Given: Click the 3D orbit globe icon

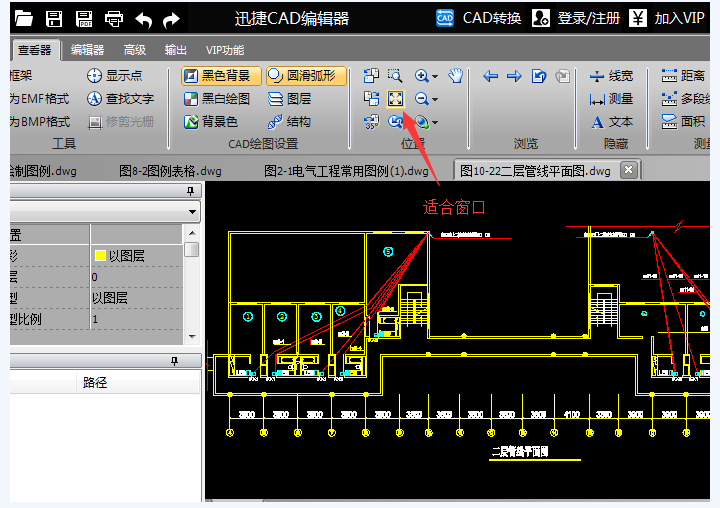Looking at the screenshot, I should pyautogui.click(x=422, y=122).
